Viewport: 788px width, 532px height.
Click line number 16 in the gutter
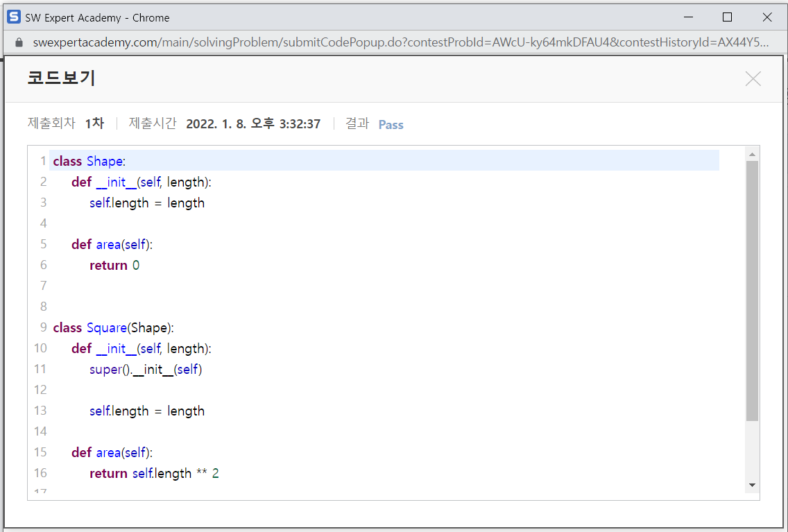40,473
